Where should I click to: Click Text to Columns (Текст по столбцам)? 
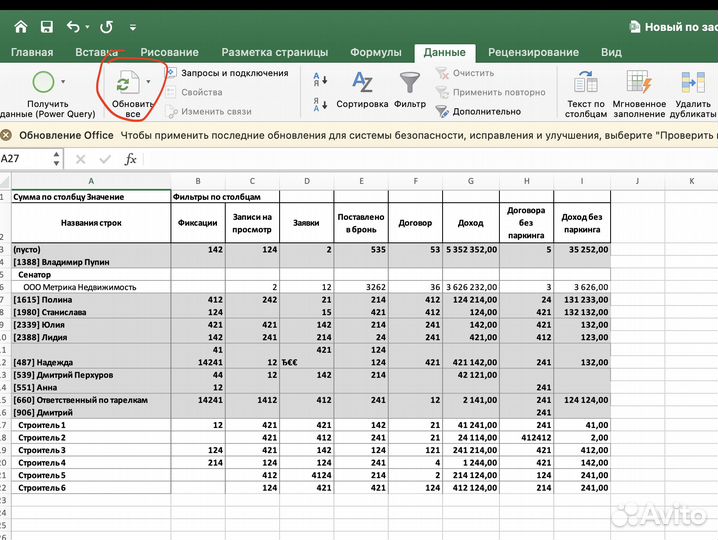(586, 82)
